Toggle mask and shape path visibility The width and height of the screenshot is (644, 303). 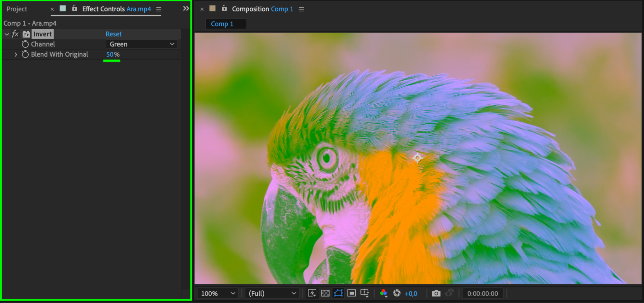click(x=338, y=293)
